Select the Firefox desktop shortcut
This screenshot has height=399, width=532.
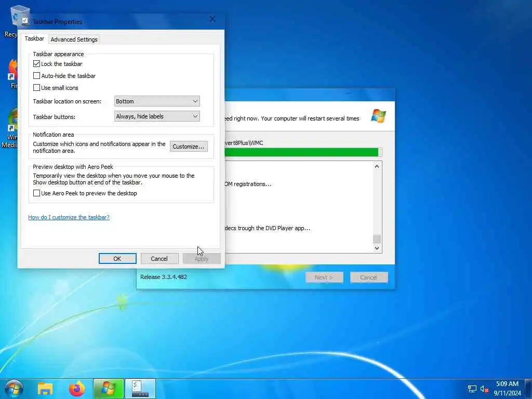click(12, 74)
